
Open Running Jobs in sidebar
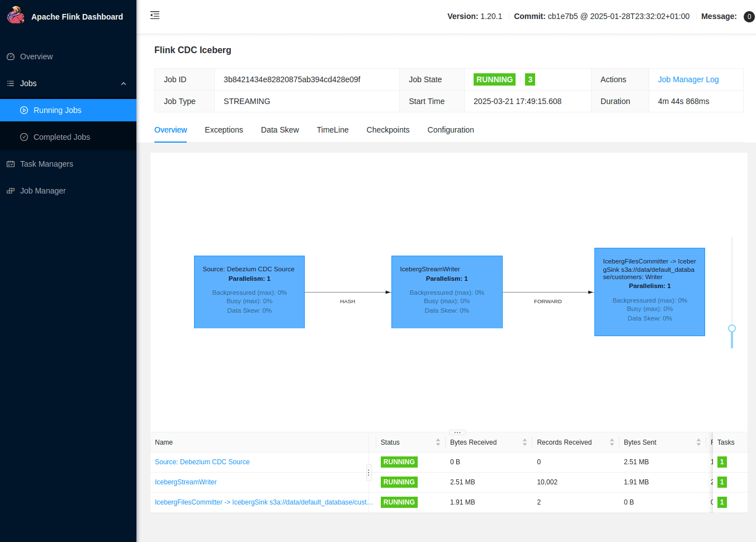[x=68, y=110]
